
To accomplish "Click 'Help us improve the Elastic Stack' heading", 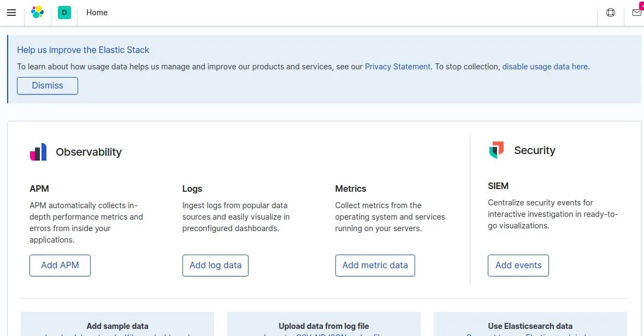I will (83, 50).
